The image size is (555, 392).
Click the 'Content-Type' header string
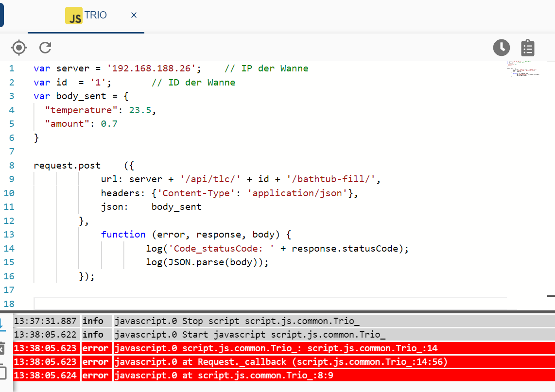pyautogui.click(x=196, y=193)
